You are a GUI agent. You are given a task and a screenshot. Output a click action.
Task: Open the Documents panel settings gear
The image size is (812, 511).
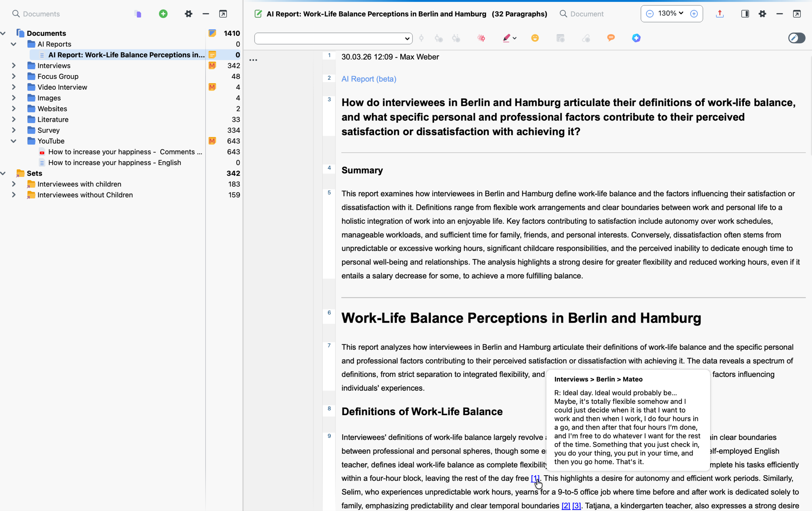coord(188,14)
